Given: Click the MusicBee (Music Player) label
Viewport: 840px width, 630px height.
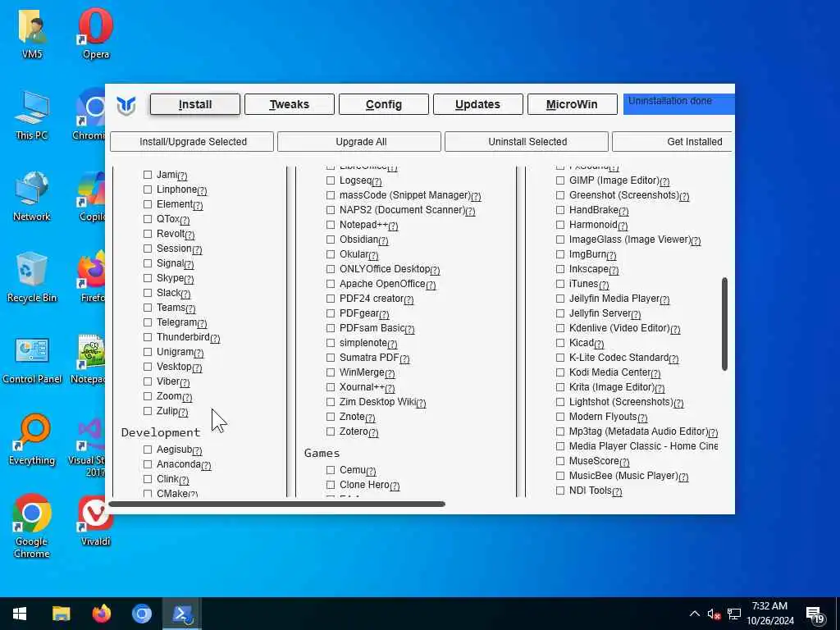Looking at the screenshot, I should pos(623,476).
